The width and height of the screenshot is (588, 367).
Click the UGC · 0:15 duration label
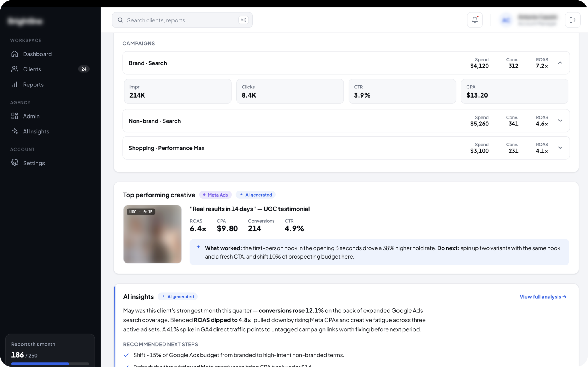coord(141,212)
